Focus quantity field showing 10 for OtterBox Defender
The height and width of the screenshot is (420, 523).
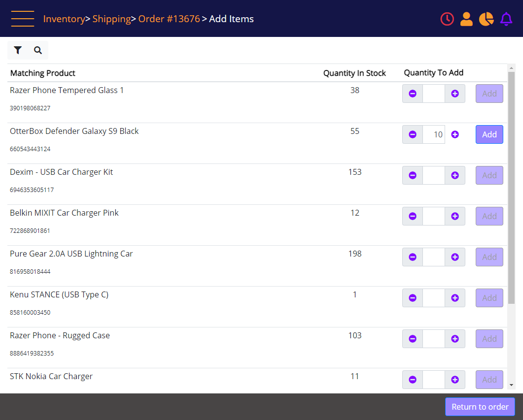pos(434,134)
